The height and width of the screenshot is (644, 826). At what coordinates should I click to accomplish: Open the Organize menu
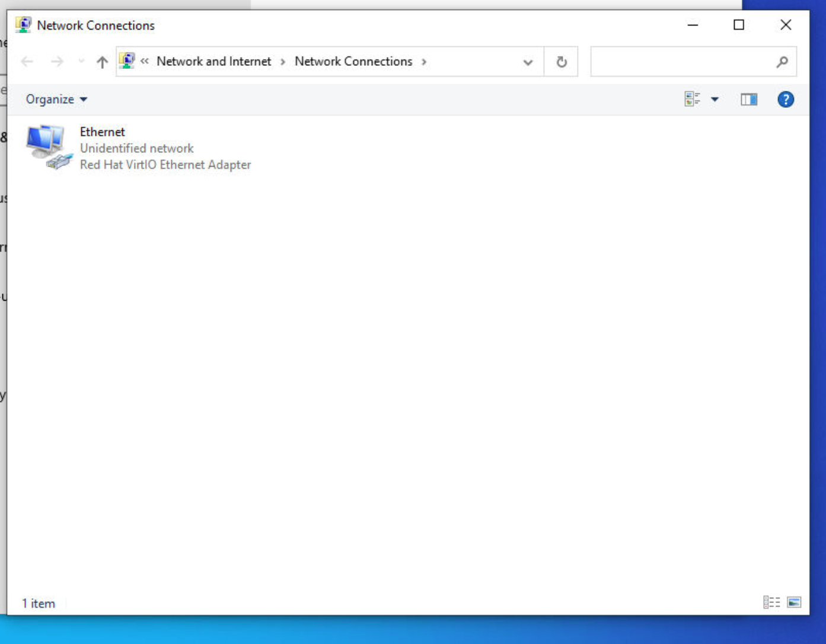point(56,99)
